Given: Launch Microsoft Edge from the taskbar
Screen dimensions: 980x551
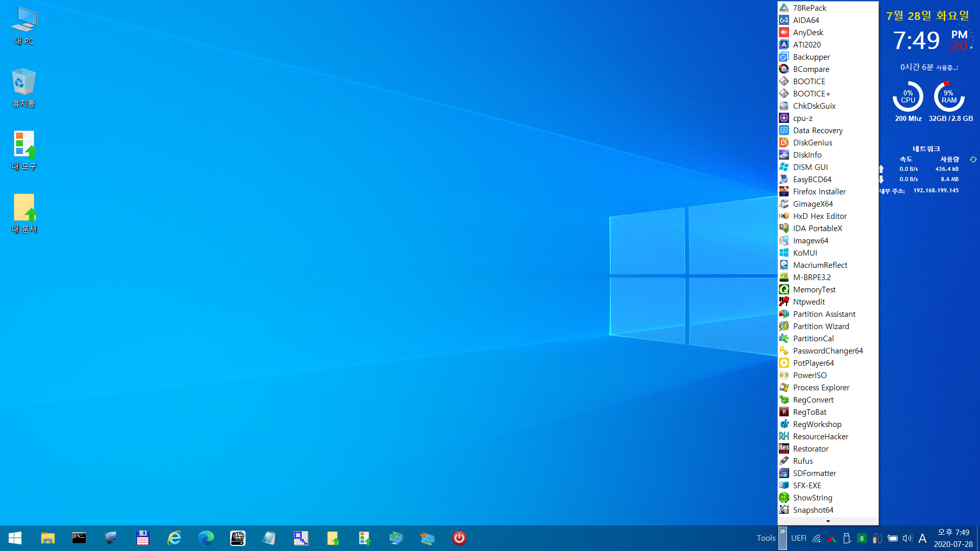Looking at the screenshot, I should (206, 538).
